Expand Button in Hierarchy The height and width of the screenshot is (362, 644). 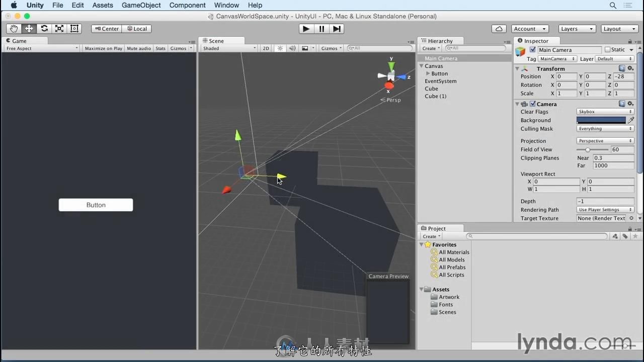tap(428, 73)
